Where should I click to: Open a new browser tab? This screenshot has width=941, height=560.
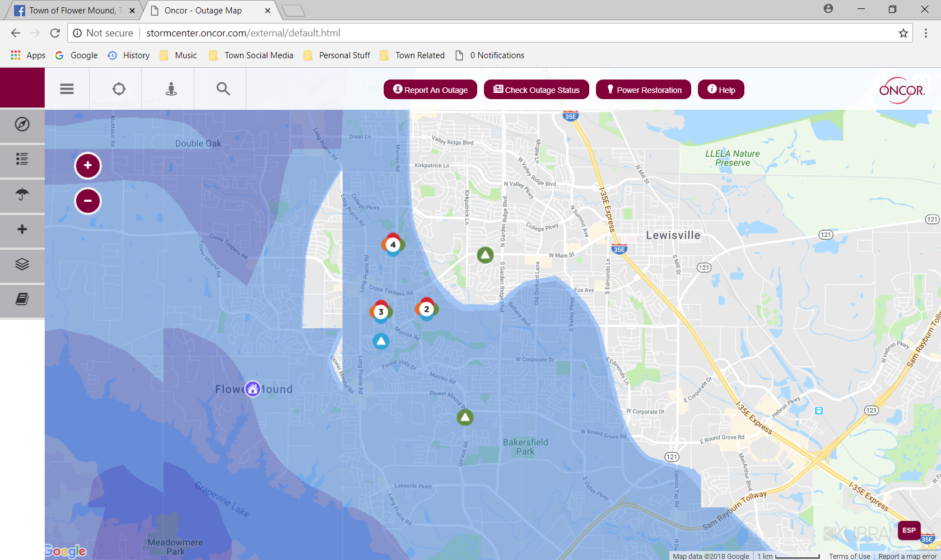[293, 11]
